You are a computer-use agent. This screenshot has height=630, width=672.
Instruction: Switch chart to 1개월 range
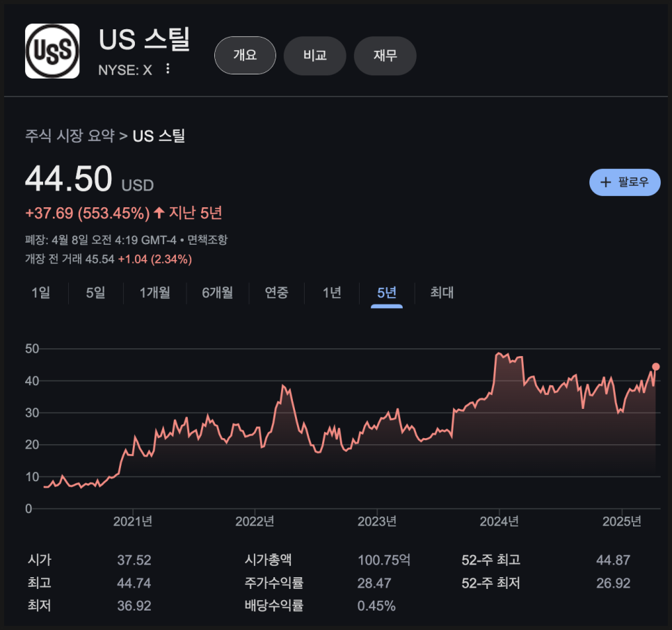coord(154,293)
